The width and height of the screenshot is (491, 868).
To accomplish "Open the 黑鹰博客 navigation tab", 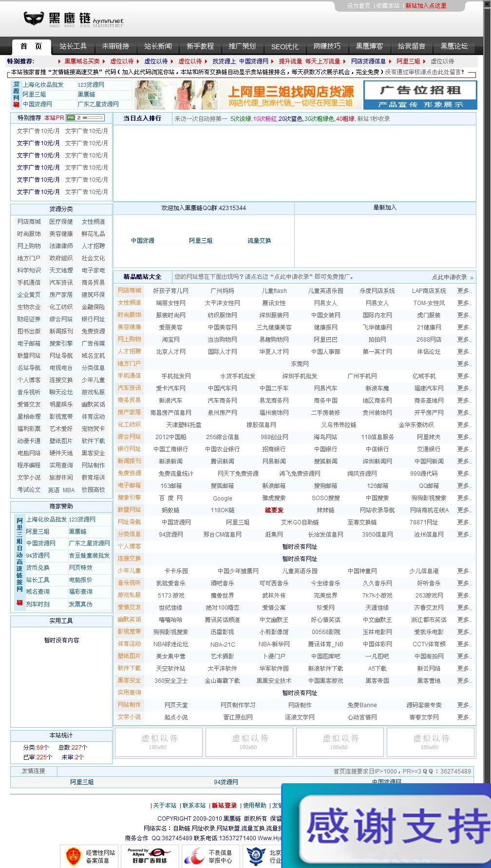I will (x=369, y=46).
